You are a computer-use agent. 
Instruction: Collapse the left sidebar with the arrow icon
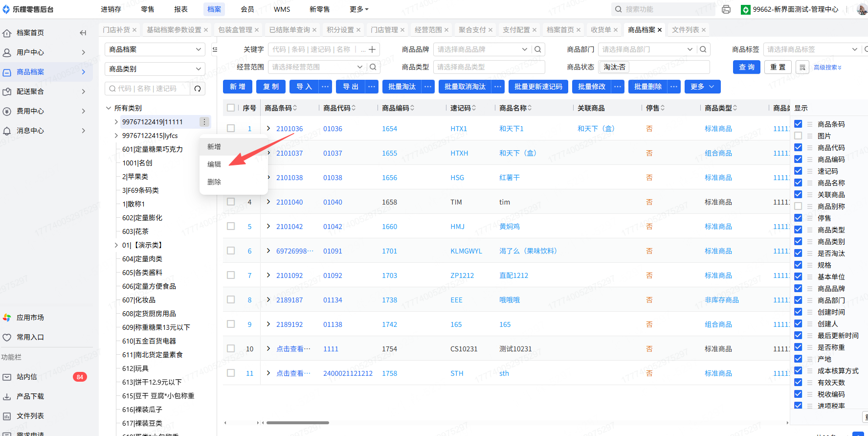[x=83, y=33]
